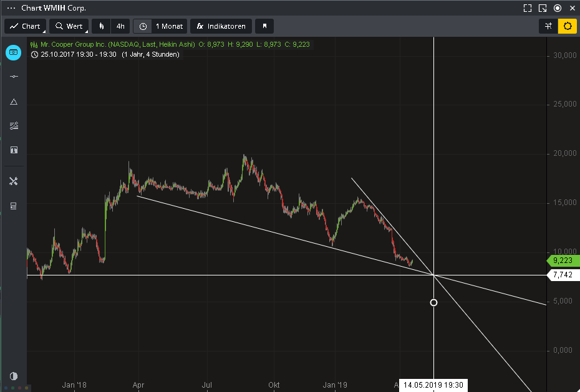
Task: Click the 25,000 price axis label
Action: click(x=565, y=104)
